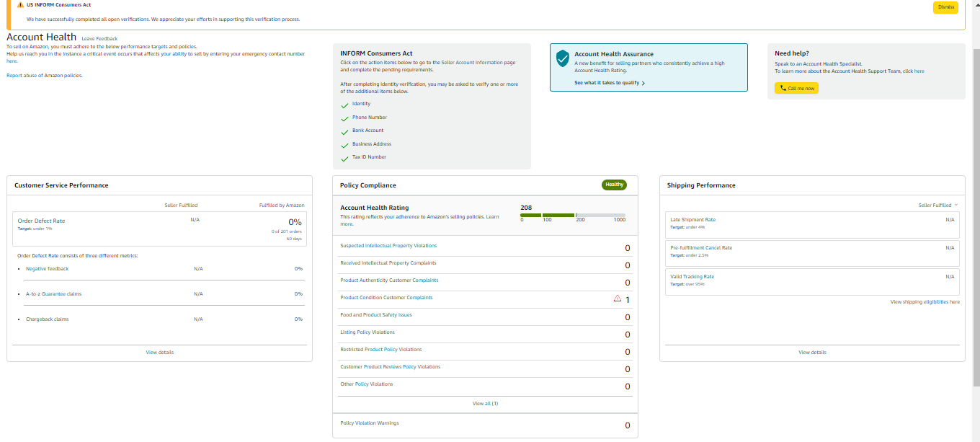Open the Valid Tracking Rate metric
Viewport: 980px width, 442px height.
point(692,277)
